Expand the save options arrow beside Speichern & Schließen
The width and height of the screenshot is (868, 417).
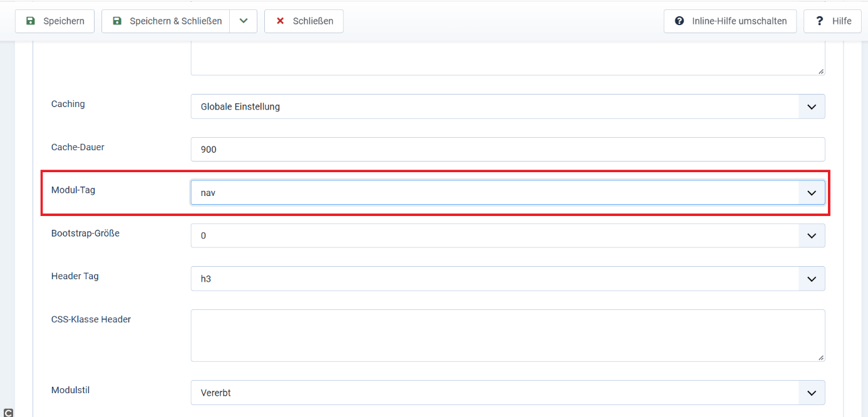pos(244,21)
